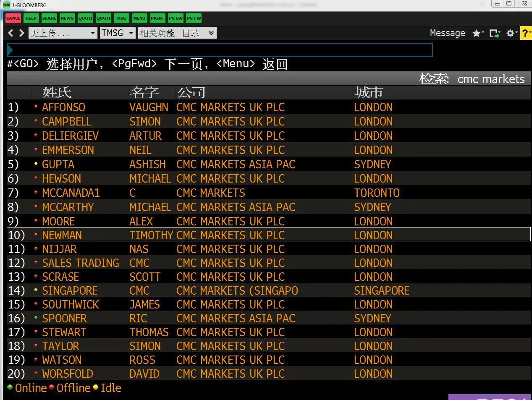
Task: Select user MOORE
Action: tap(58, 222)
